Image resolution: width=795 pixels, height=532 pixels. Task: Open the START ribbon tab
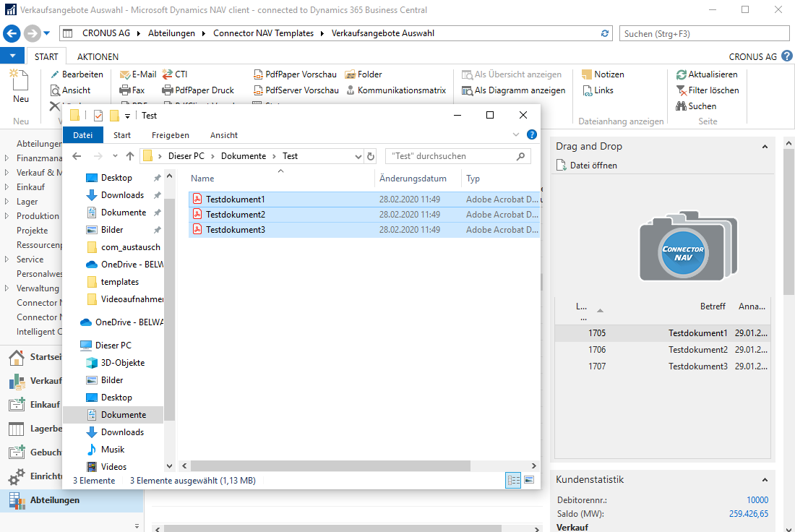(x=46, y=57)
